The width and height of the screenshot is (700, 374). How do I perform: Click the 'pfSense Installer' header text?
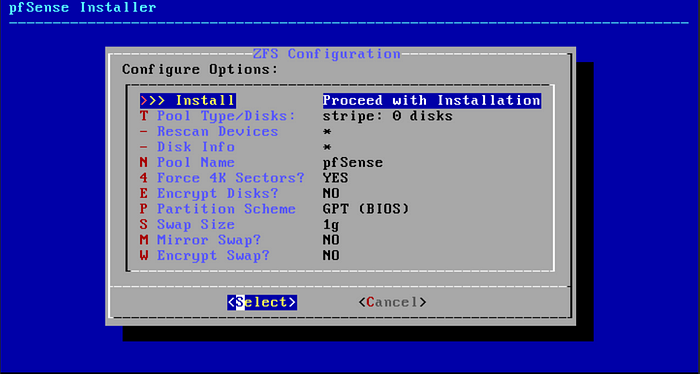[83, 8]
